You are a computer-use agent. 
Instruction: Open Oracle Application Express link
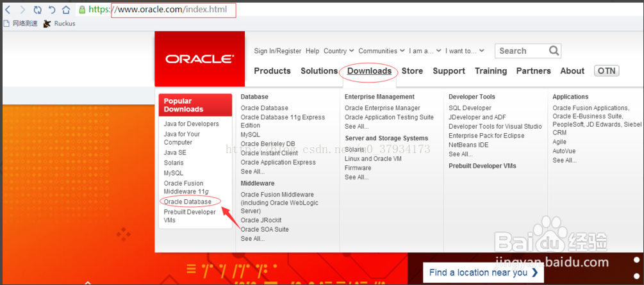pyautogui.click(x=278, y=162)
